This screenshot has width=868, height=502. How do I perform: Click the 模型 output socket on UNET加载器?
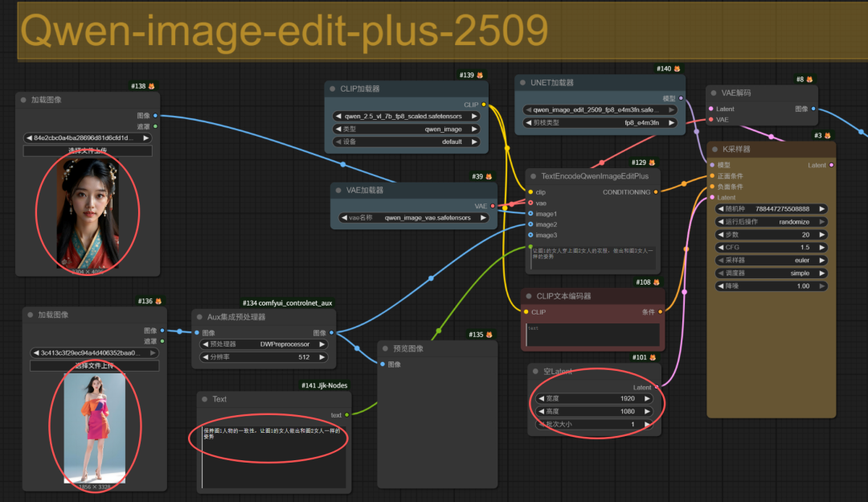[x=681, y=98]
